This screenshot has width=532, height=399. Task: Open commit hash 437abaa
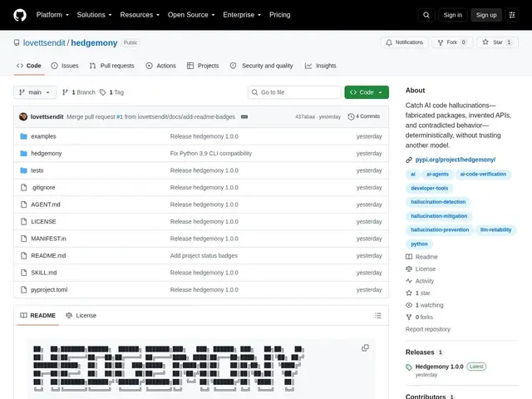(305, 116)
